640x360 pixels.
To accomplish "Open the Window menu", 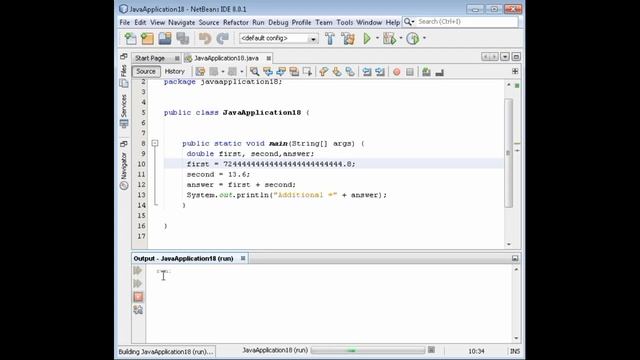I will tap(369, 22).
